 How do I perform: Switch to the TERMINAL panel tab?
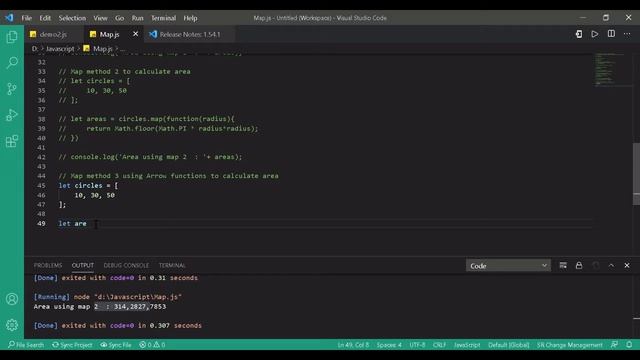[x=172, y=265]
